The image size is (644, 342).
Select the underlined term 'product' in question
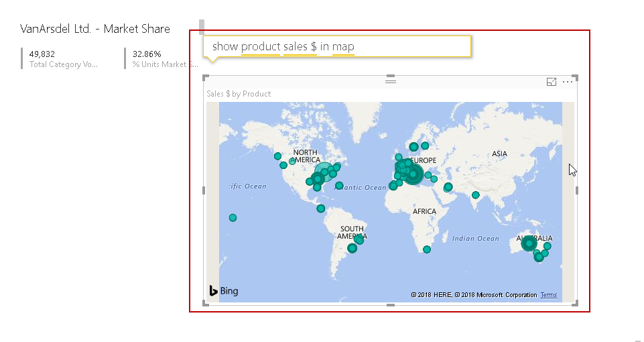point(260,46)
